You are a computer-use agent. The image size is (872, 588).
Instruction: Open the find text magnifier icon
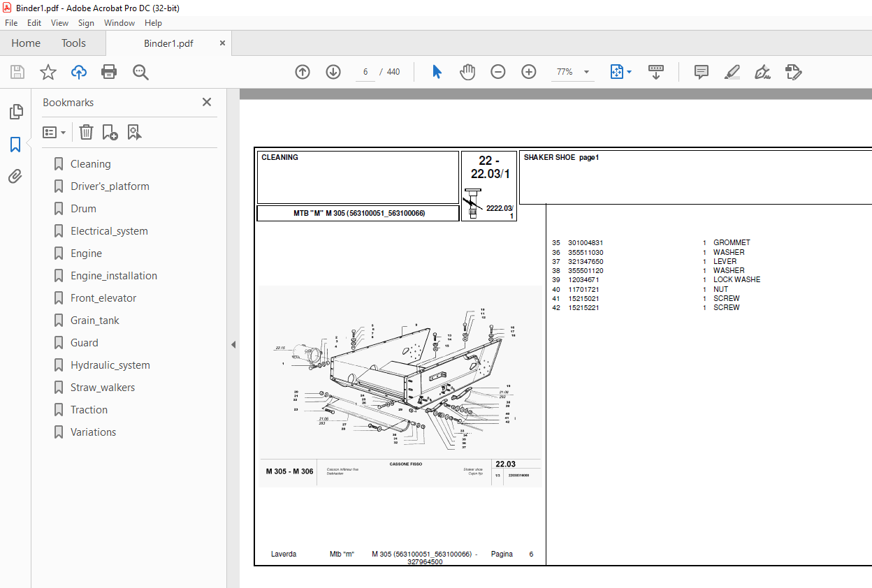pos(141,72)
